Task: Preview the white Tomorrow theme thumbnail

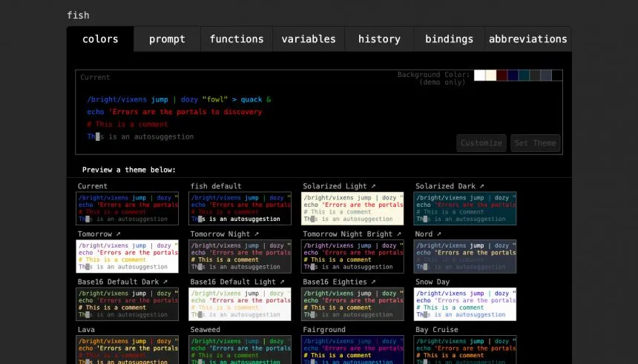Action: click(128, 257)
